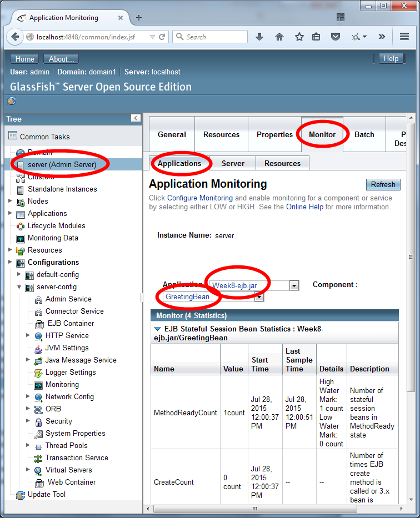Collapse the Tree panel with arrow button
This screenshot has height=518, width=420.
(x=136, y=118)
